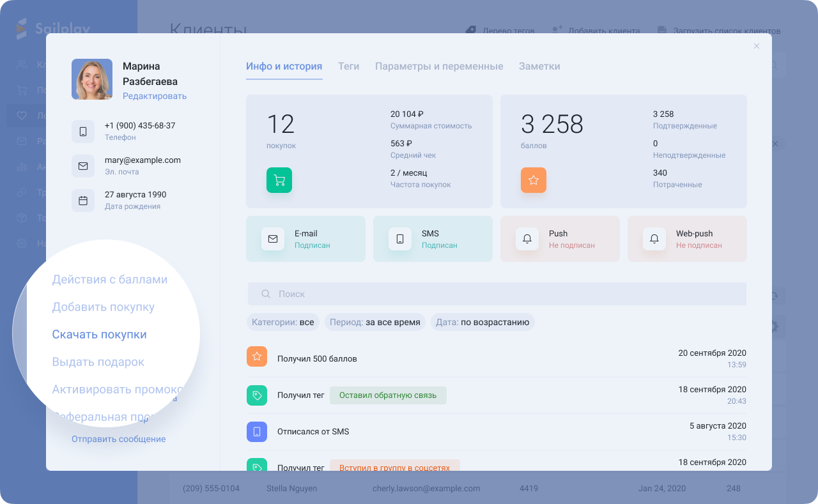The image size is (818, 504).
Task: Click phone icon of Отписался от SMS entry
Action: 257,432
